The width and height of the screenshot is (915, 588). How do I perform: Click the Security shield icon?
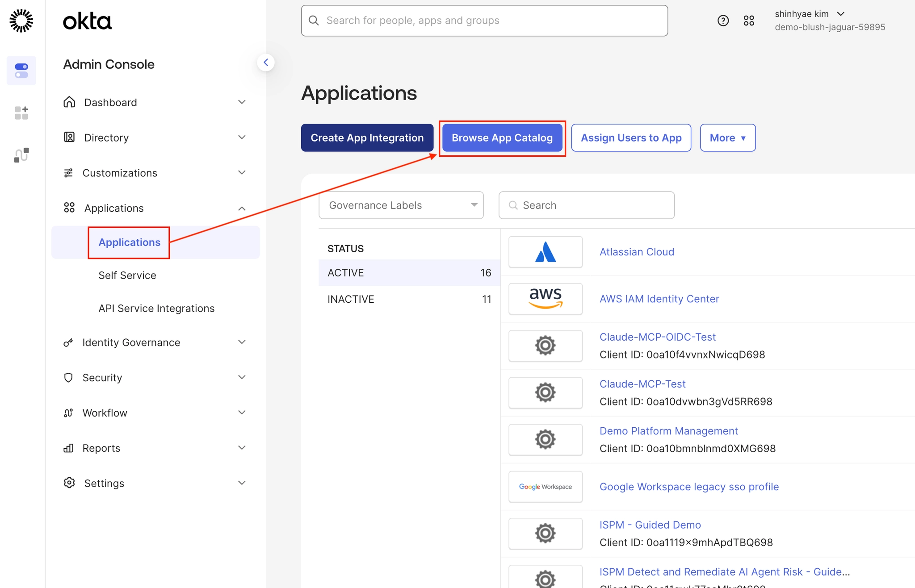(x=68, y=378)
